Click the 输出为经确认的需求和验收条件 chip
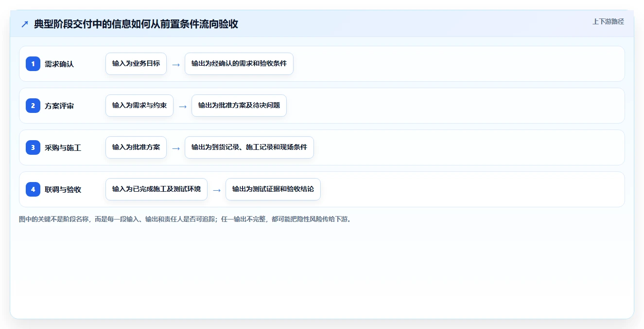Viewport: 644px width, 329px height. tap(239, 64)
